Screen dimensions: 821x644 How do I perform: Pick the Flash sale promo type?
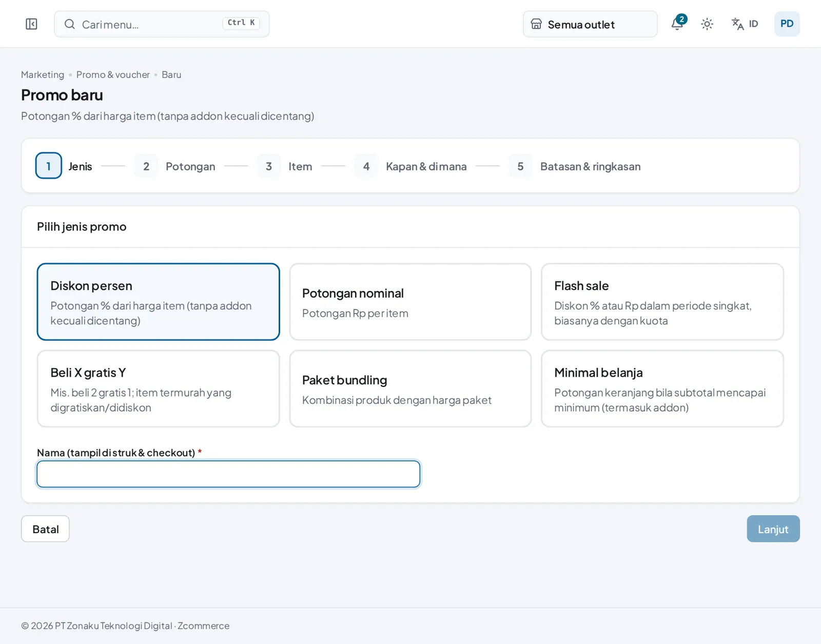pos(662,302)
